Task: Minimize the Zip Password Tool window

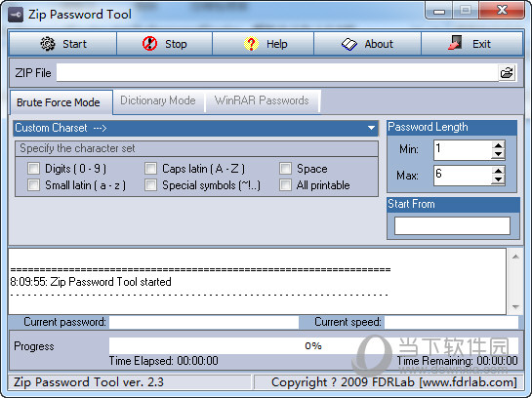Action: [x=439, y=11]
